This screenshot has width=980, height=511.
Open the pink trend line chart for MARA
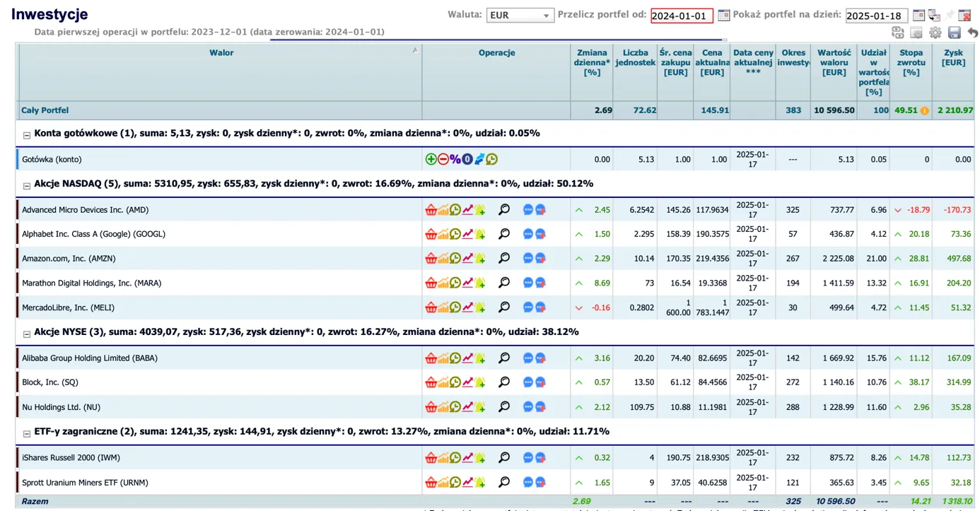[467, 283]
